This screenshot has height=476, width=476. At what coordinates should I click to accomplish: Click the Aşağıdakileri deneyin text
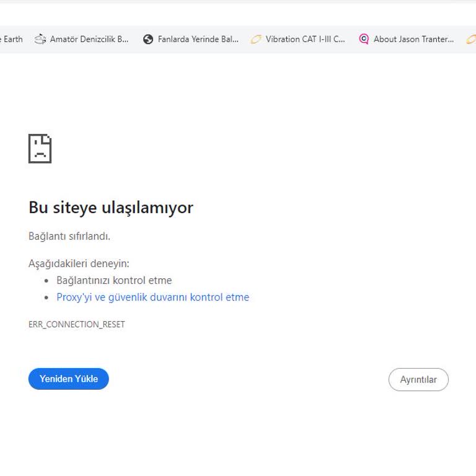(79, 263)
